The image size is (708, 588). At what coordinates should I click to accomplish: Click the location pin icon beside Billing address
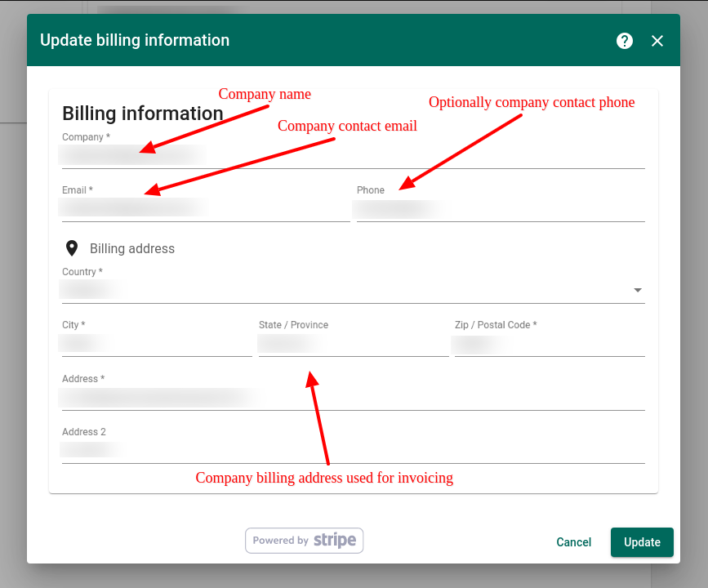[x=72, y=248]
